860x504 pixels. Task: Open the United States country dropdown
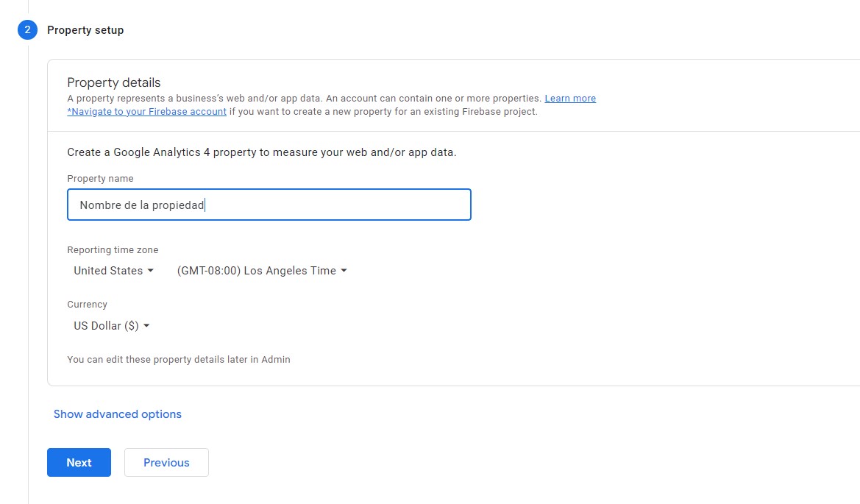[x=113, y=271]
